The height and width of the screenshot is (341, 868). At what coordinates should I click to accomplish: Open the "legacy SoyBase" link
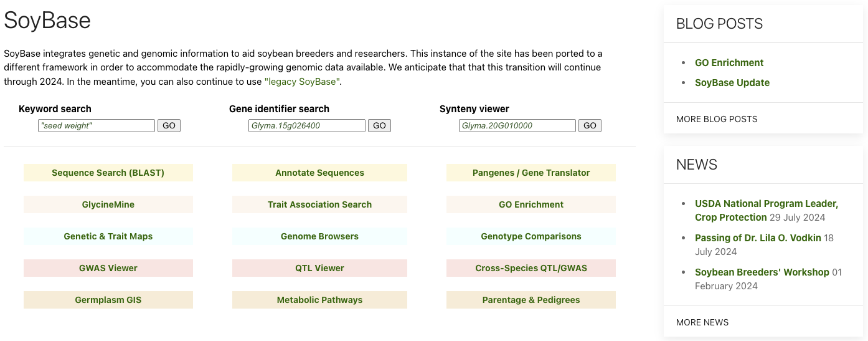pos(303,81)
